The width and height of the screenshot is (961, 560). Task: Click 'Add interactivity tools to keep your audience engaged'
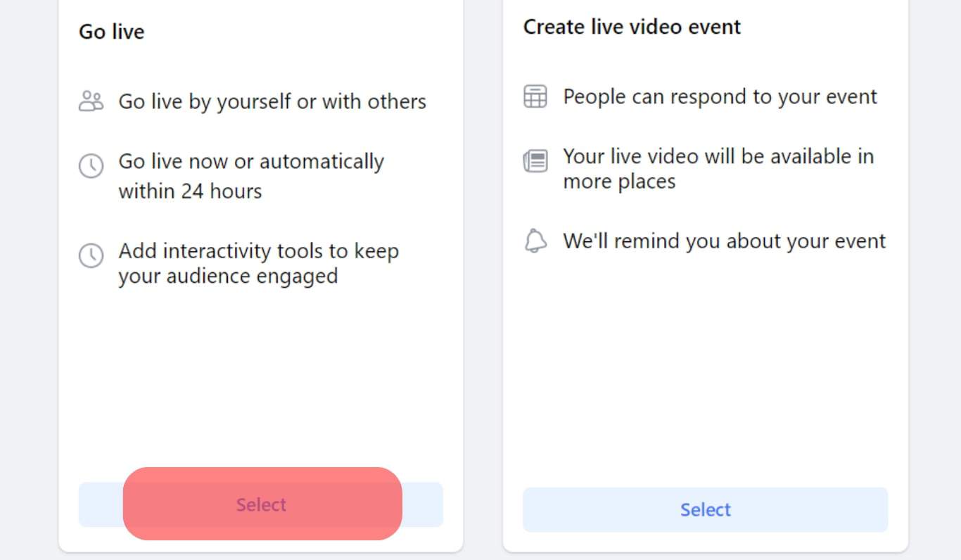(x=258, y=263)
